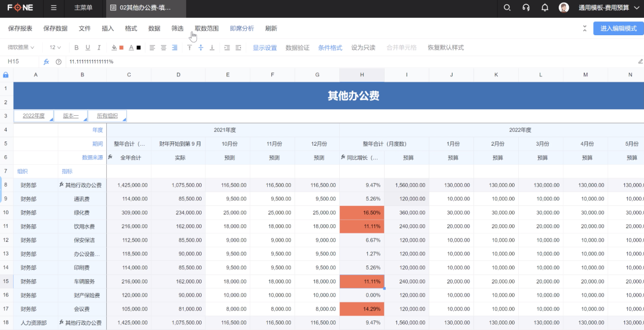Screen dimensions: 644x330
Task: Set vertical alignment to bottom
Action: click(212, 48)
